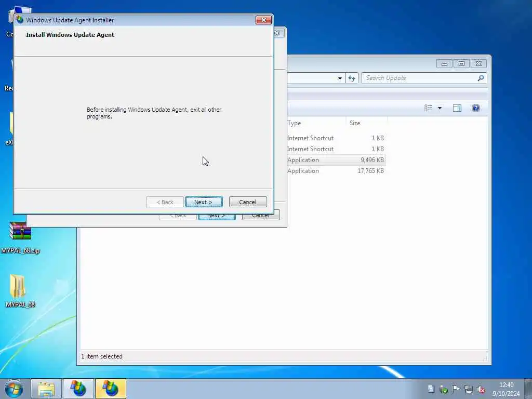The image size is (532, 399).
Task: Select the second Internet Shortcut row
Action: pyautogui.click(x=336, y=149)
